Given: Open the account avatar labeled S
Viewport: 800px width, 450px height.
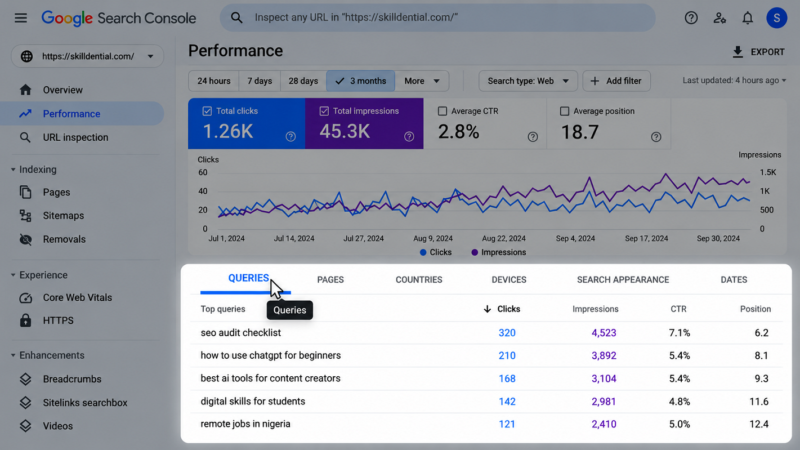Looking at the screenshot, I should pos(777,18).
